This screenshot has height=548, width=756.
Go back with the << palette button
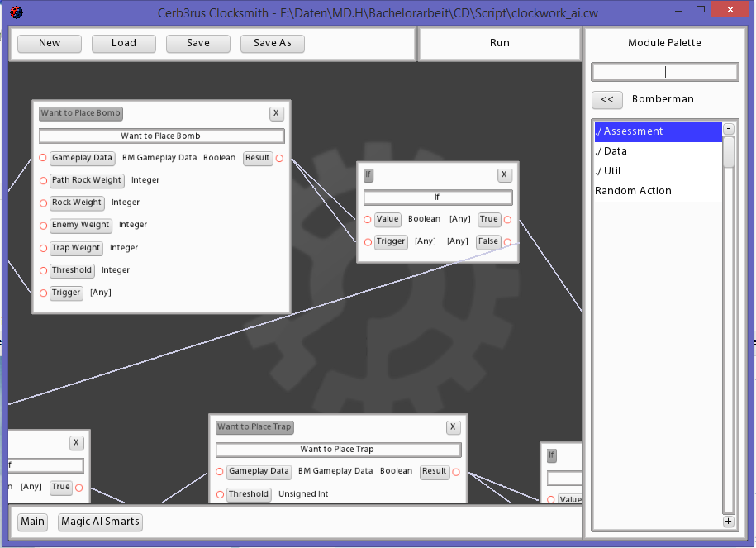coord(606,99)
